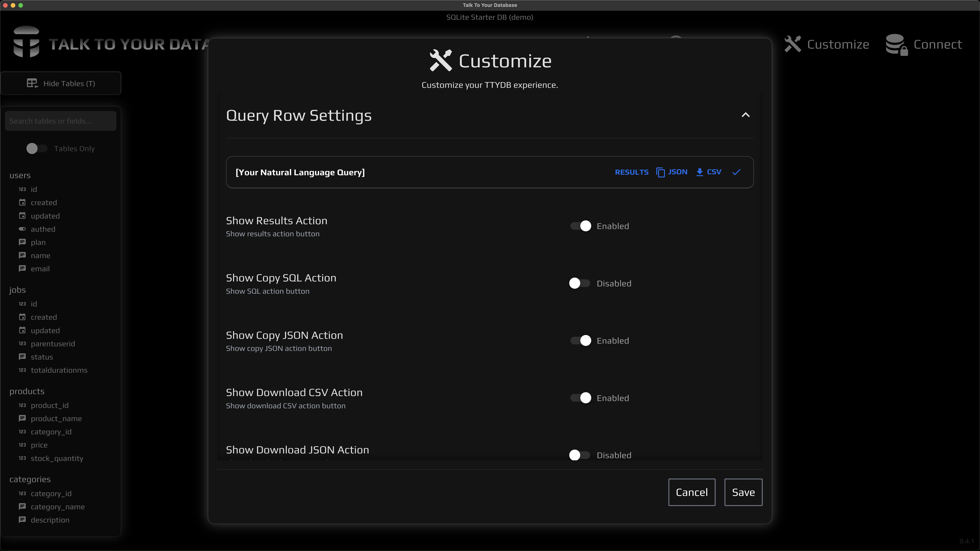Click toggle-type icon beside authed field

pyautogui.click(x=22, y=229)
